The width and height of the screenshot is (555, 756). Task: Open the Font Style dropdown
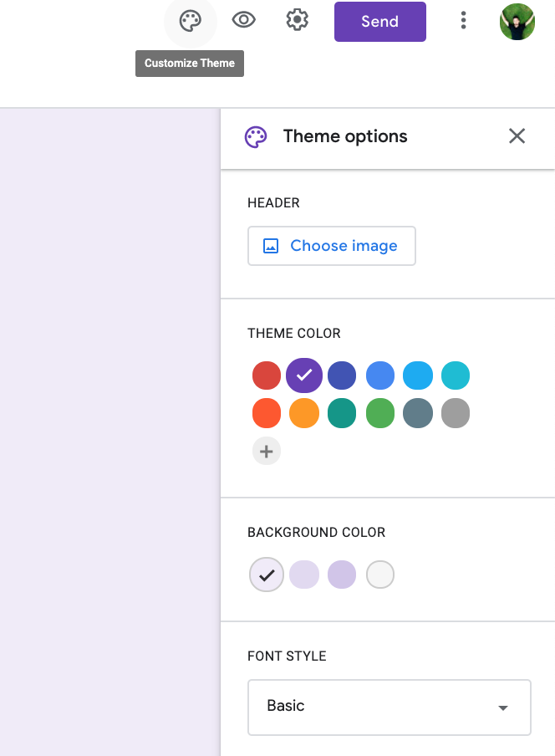point(390,707)
